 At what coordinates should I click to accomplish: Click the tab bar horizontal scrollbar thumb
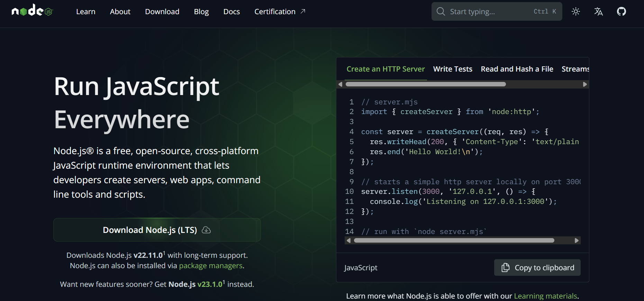tap(426, 84)
